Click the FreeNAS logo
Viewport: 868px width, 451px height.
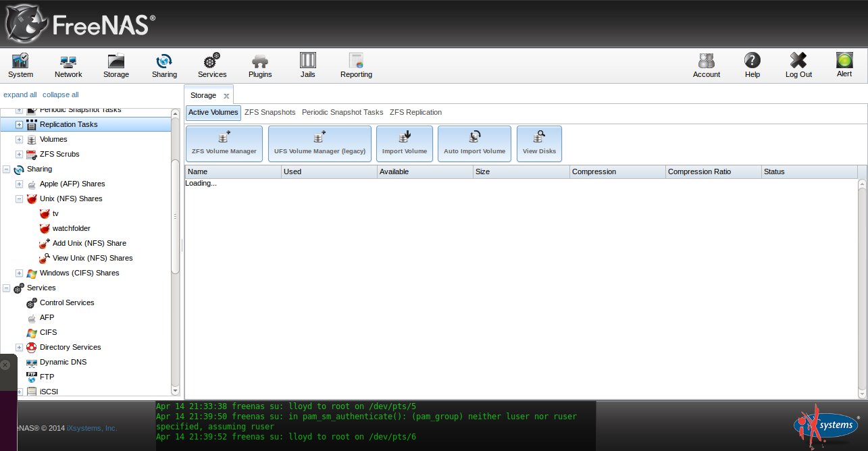[x=80, y=24]
